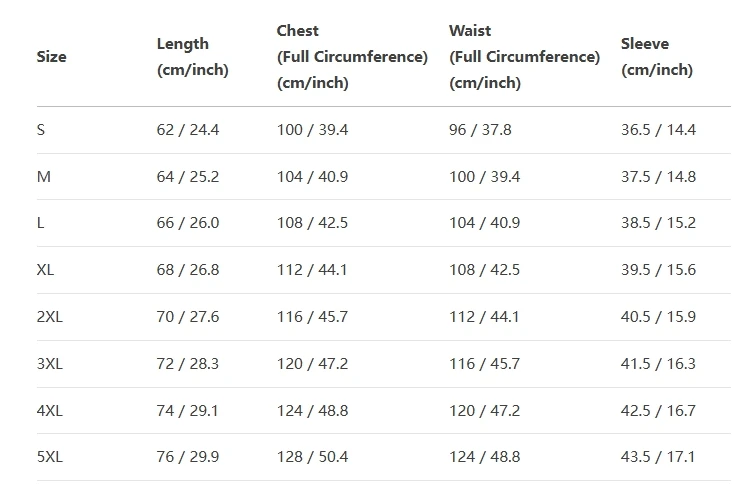756x498 pixels.
Task: Click the 62 / 24.4 length cell
Action: click(188, 130)
